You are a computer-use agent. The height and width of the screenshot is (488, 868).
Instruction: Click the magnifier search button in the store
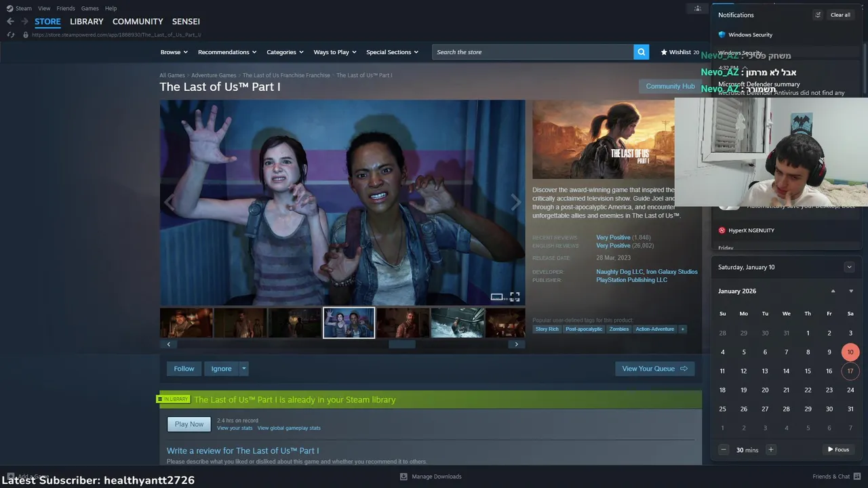coord(642,52)
